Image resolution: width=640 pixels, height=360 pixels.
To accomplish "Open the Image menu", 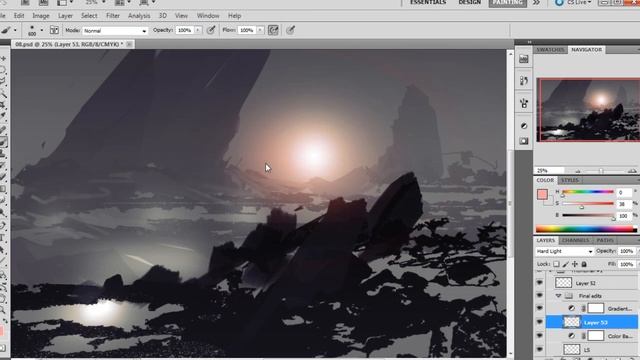I will (x=41, y=16).
